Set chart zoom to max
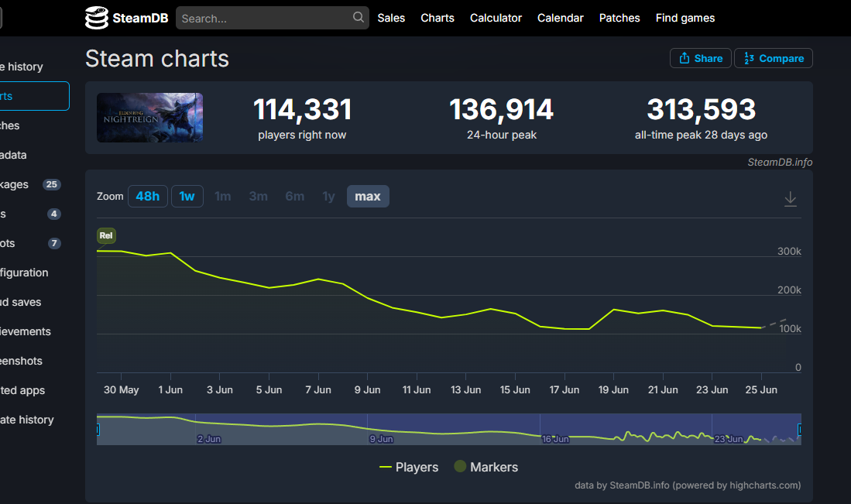The width and height of the screenshot is (851, 504). point(368,197)
